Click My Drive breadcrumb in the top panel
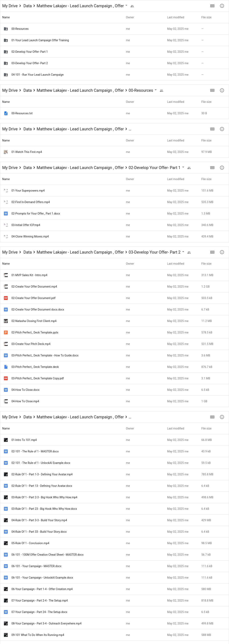The height and width of the screenshot is (644, 229). click(10, 6)
